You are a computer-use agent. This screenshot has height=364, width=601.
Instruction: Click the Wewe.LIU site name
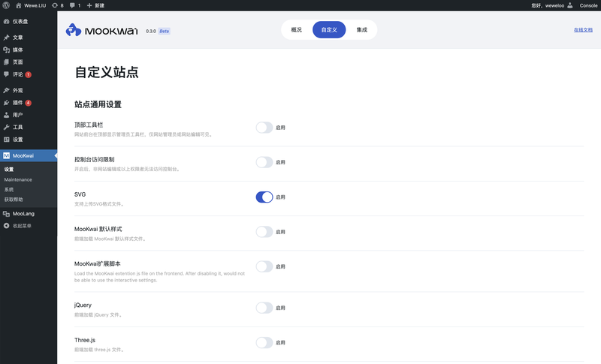[x=35, y=5]
